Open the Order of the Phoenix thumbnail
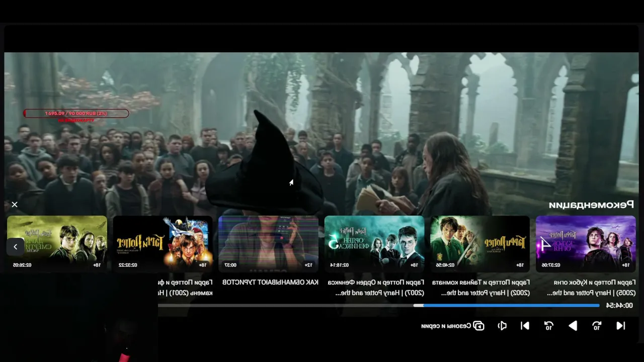Viewport: 644px width, 362px height. point(374,244)
